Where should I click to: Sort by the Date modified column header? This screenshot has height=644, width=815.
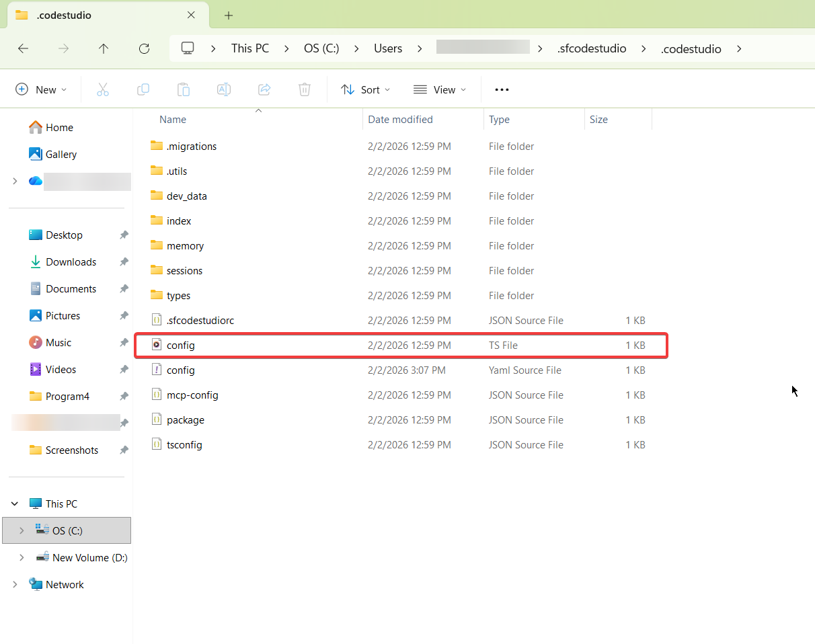point(400,120)
